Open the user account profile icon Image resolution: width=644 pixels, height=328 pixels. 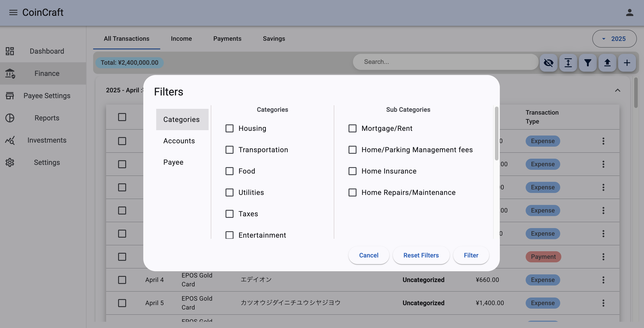(x=630, y=12)
